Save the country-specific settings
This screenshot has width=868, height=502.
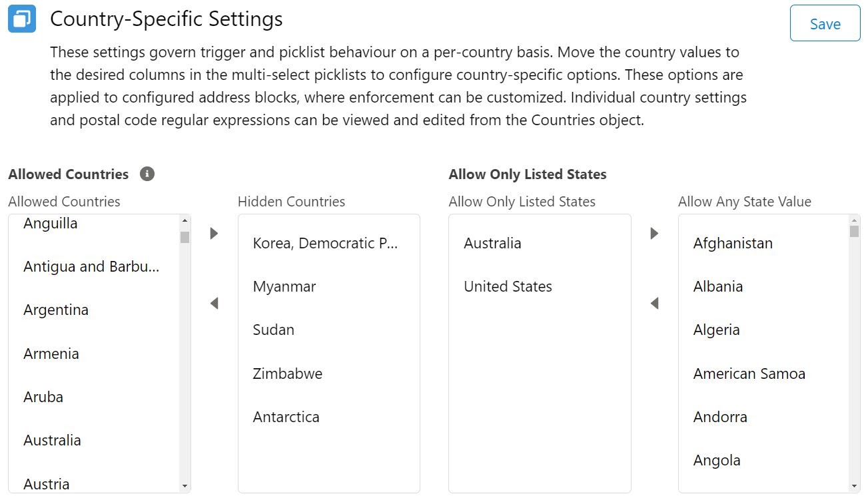pyautogui.click(x=825, y=23)
